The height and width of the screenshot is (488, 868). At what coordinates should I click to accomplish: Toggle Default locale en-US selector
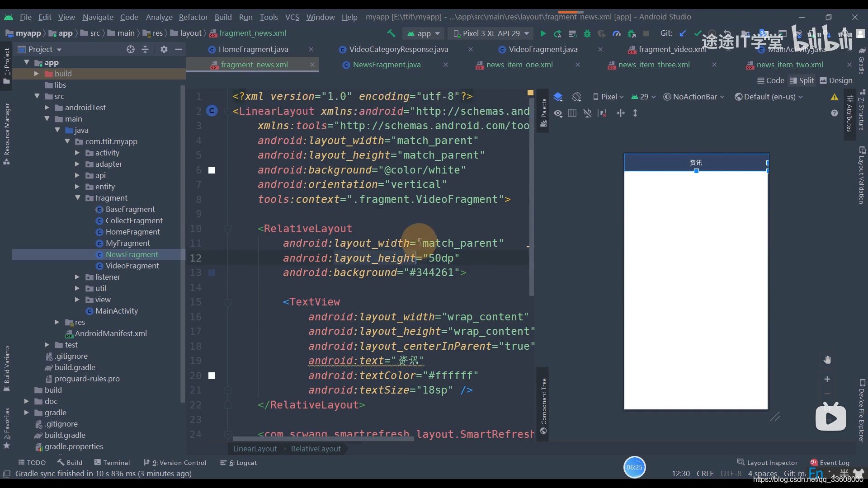770,97
